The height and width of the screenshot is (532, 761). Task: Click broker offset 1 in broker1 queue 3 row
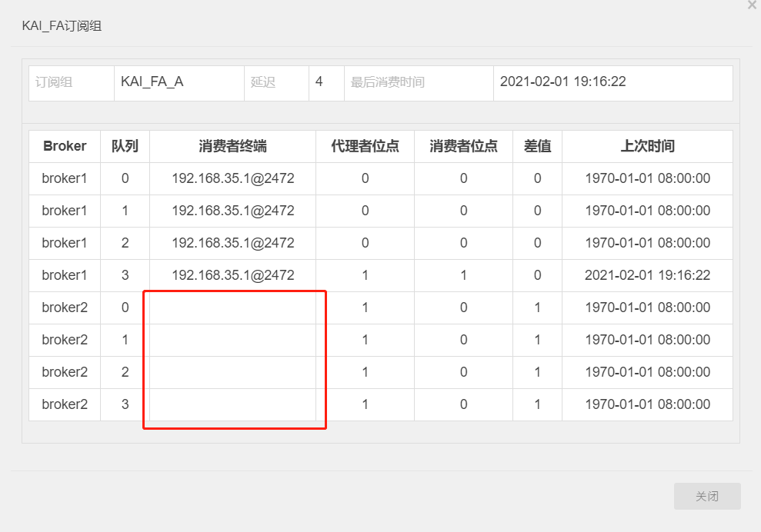[365, 275]
